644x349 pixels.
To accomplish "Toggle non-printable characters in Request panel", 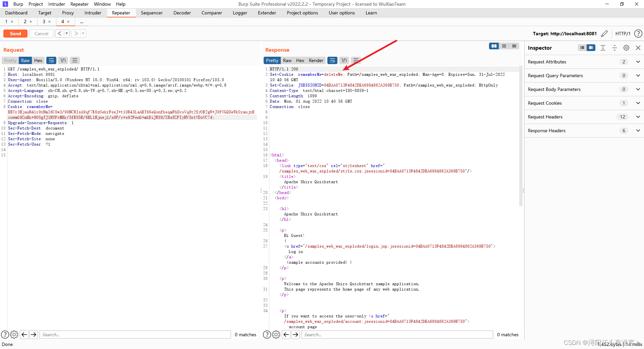I will (63, 60).
